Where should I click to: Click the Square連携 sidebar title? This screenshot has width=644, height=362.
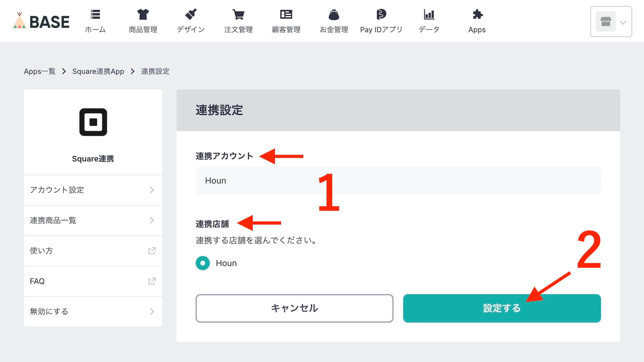93,159
